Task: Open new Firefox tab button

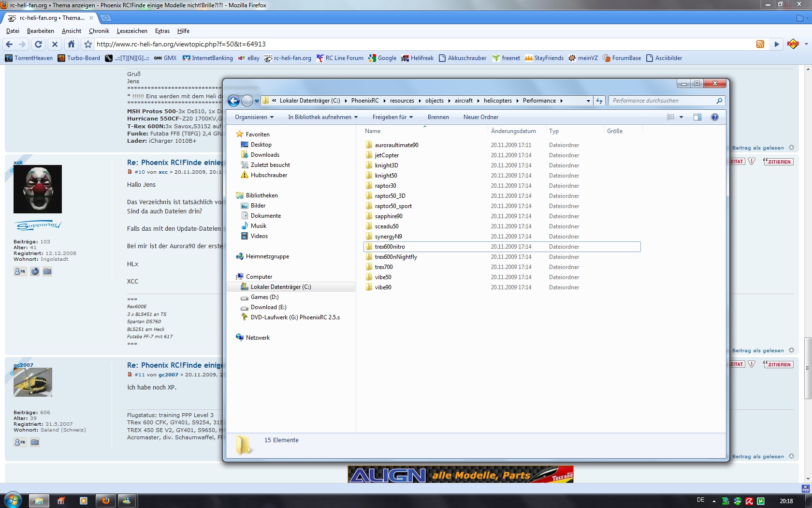Action: tap(106, 18)
